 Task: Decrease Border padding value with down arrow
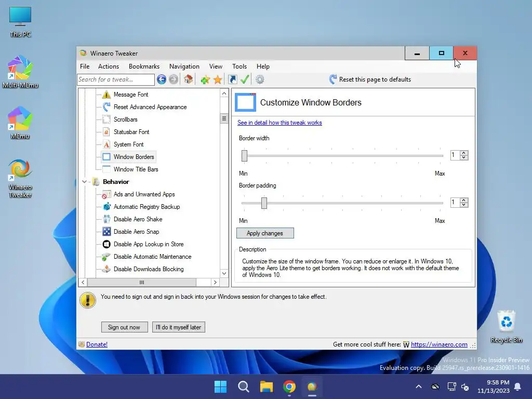pos(464,205)
